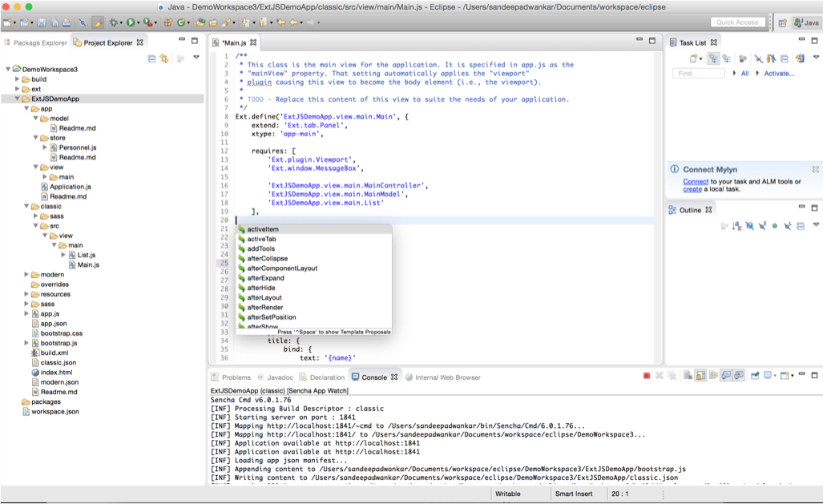Select Main.js in the Project Explorer tree
823x504 pixels.
click(87, 264)
